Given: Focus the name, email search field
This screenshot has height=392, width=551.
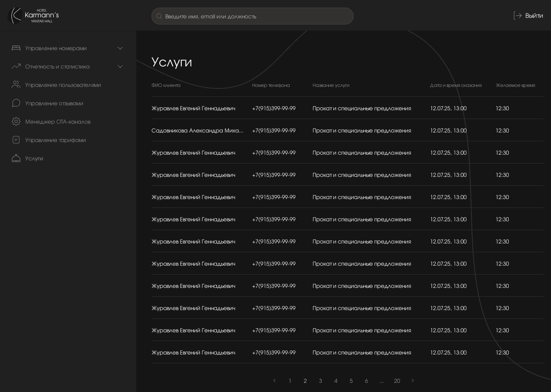Looking at the screenshot, I should (253, 16).
